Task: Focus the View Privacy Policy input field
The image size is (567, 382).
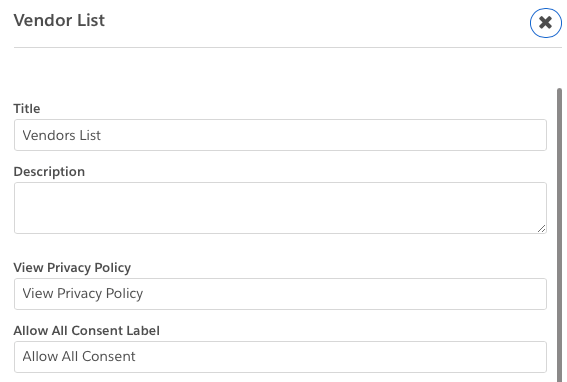Action: tap(280, 294)
